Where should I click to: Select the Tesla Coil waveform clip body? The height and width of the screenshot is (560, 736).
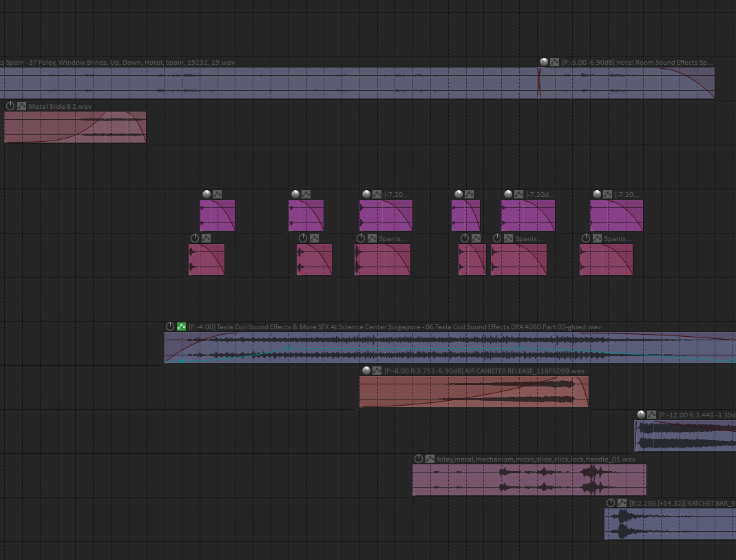(450, 347)
